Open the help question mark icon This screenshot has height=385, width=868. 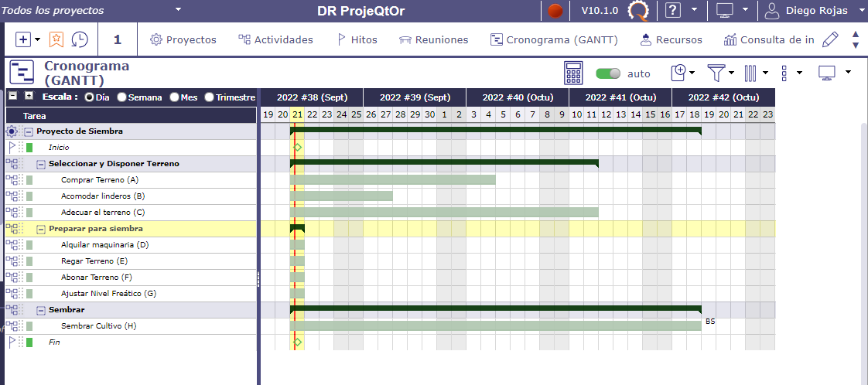673,11
